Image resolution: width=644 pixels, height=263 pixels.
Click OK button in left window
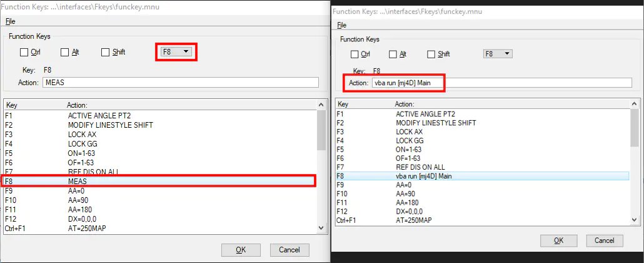241,250
